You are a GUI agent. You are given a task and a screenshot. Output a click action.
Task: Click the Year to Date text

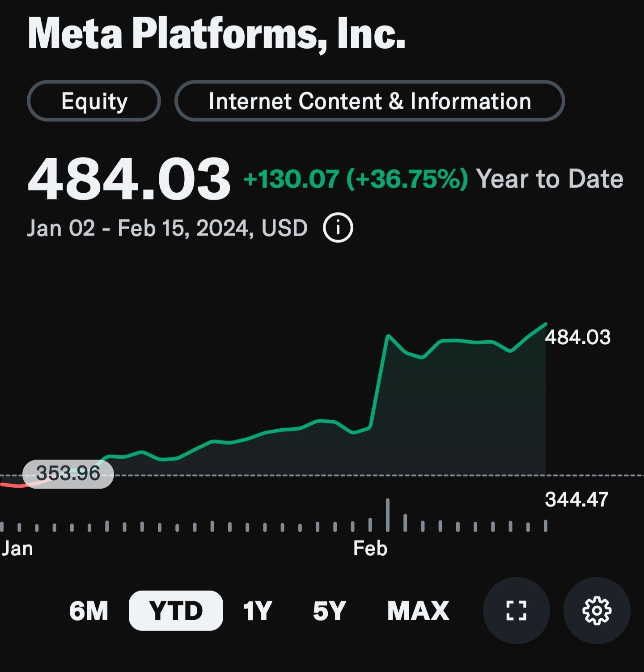pos(551,178)
